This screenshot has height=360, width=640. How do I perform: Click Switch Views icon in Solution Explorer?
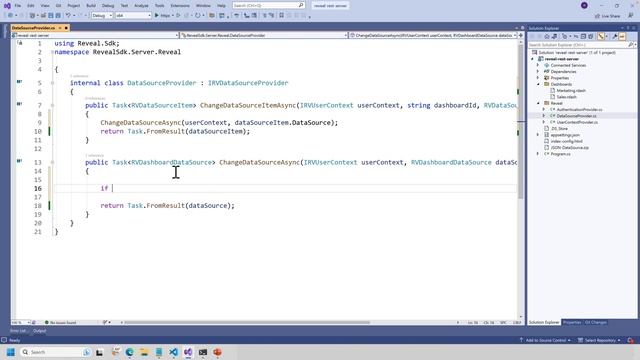pos(555,37)
